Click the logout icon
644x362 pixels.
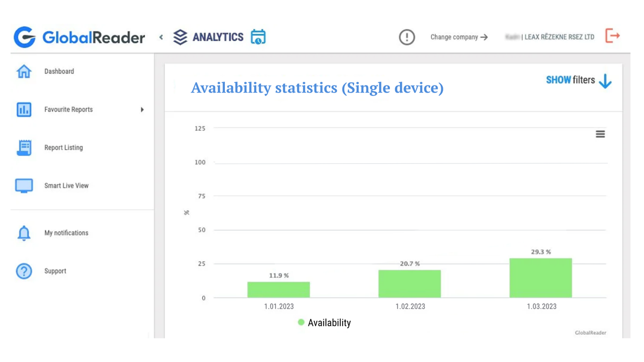click(612, 36)
